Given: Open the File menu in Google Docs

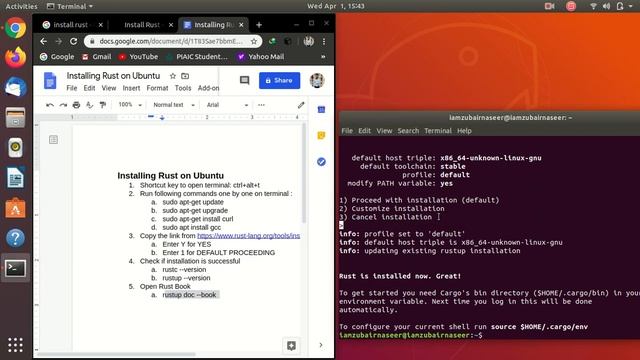Looking at the screenshot, I should pos(71,88).
